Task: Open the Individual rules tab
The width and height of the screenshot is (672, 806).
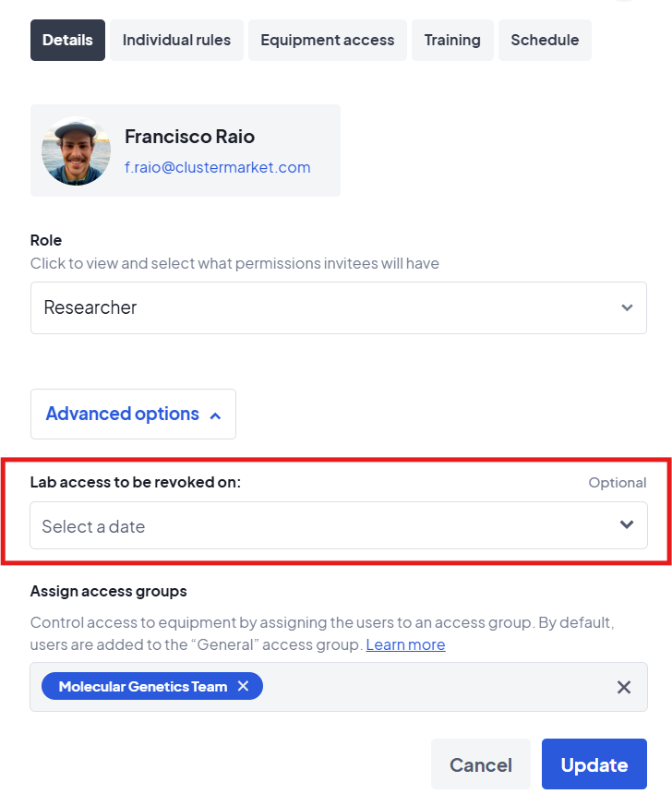Action: click(176, 40)
